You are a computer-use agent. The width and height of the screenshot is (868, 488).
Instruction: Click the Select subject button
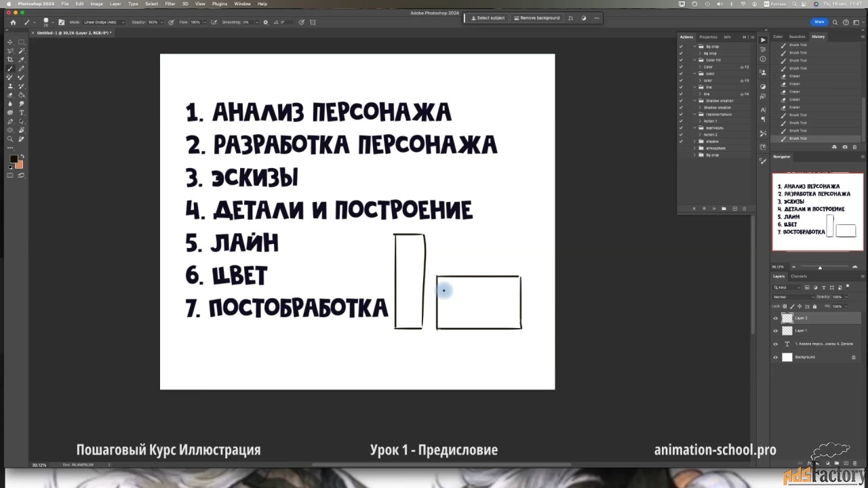[488, 18]
